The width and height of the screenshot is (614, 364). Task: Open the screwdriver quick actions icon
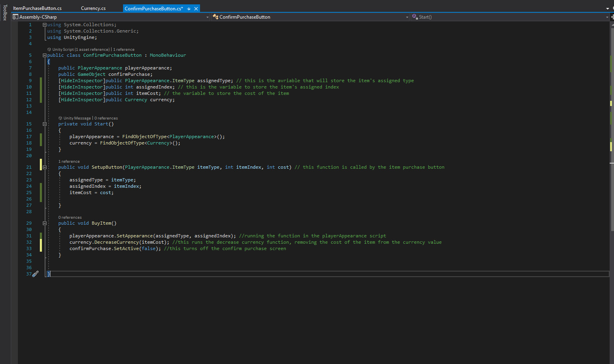click(35, 274)
